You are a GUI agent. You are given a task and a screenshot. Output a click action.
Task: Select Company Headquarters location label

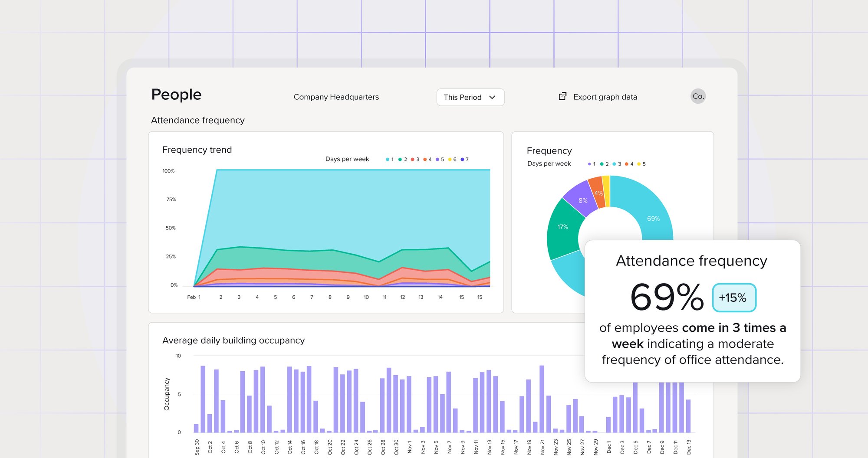click(336, 97)
